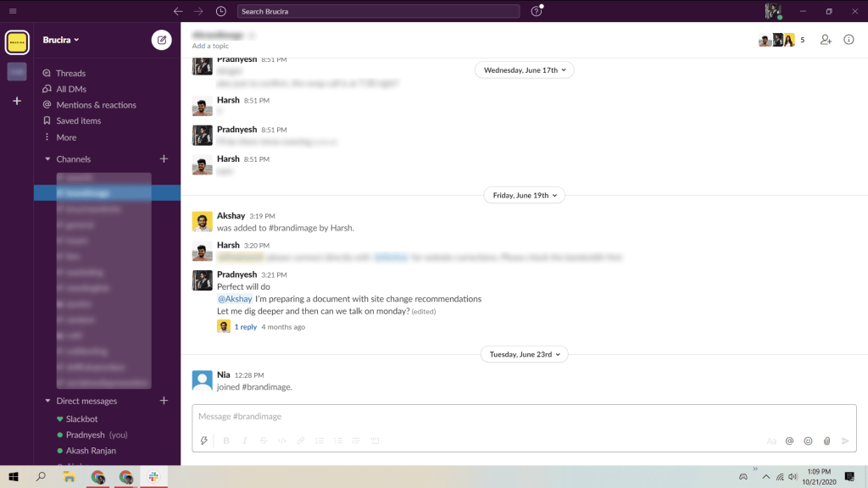Image resolution: width=868 pixels, height=488 pixels.
Task: Add a channel with the plus icon
Action: click(x=164, y=158)
